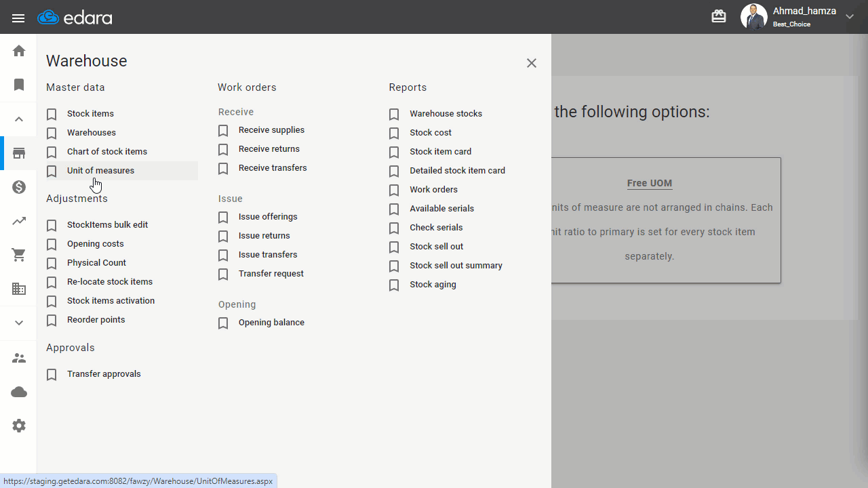Open the building sidebar icon
This screenshot has width=868, height=488.
click(x=19, y=289)
